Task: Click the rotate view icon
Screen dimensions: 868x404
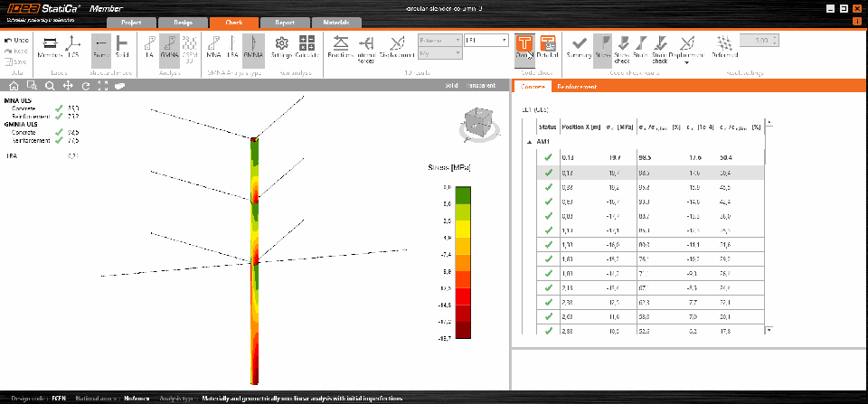Action: 85,86
